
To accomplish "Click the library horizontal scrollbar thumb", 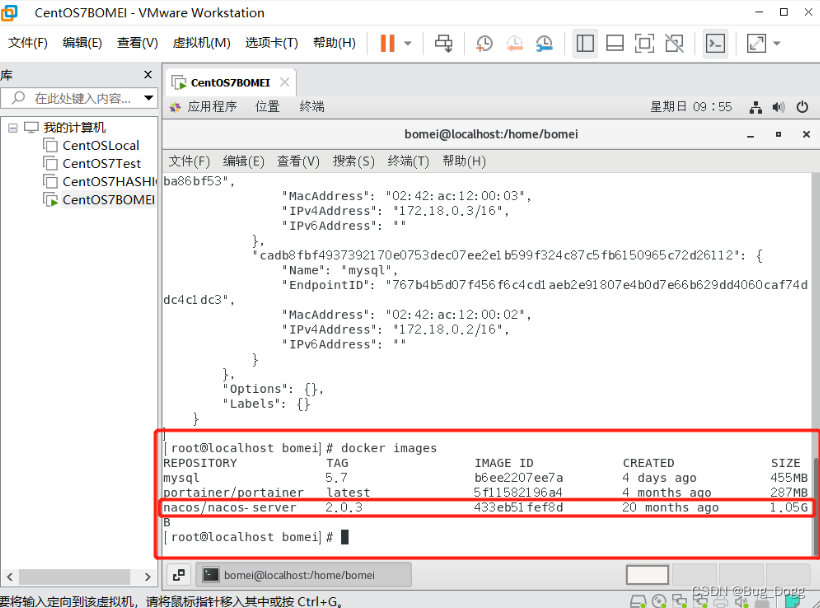I will coord(74,577).
